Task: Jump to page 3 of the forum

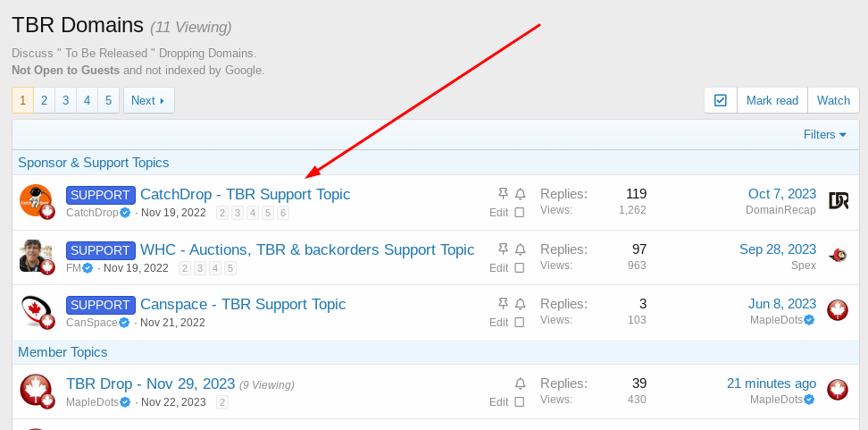Action: point(65,100)
